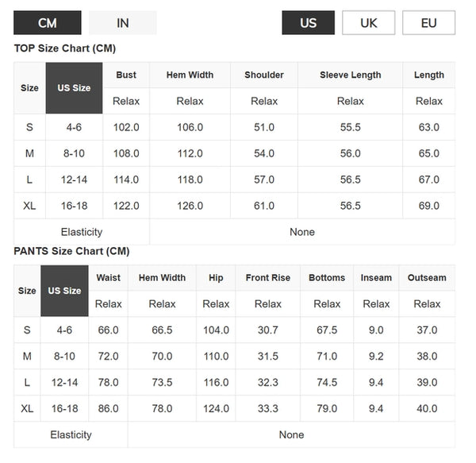The image size is (476, 463).
Task: Select the M row in PANTS chart
Action: [234, 356]
